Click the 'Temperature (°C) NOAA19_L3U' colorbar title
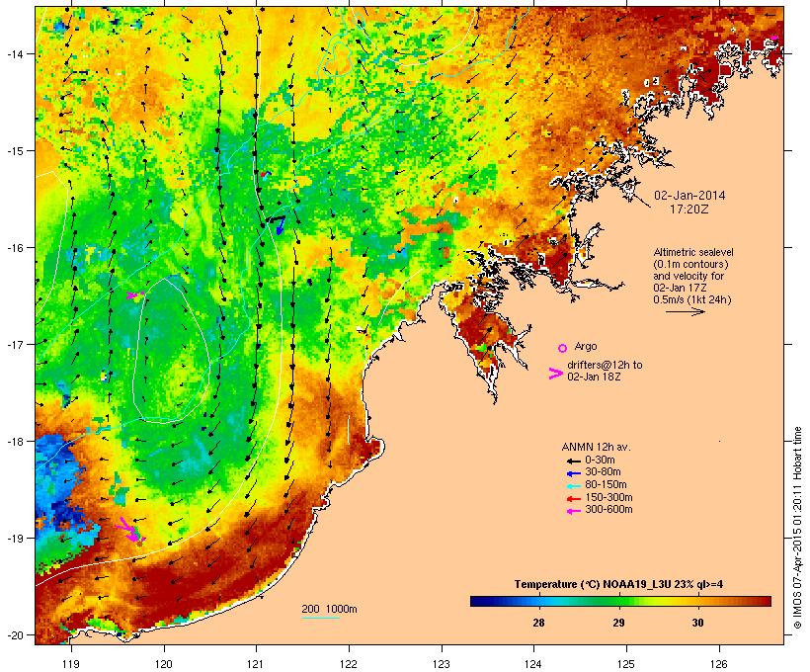Screen dimensions: 810x672 pyautogui.click(x=587, y=585)
